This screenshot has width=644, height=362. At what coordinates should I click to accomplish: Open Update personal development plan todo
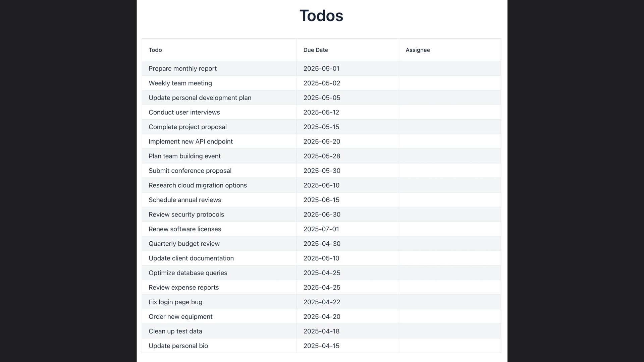click(x=200, y=98)
